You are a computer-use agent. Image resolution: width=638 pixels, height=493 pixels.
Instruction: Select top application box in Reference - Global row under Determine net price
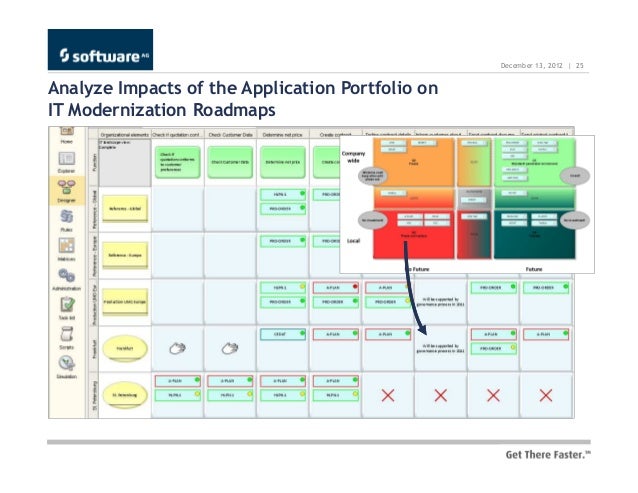[x=283, y=194]
